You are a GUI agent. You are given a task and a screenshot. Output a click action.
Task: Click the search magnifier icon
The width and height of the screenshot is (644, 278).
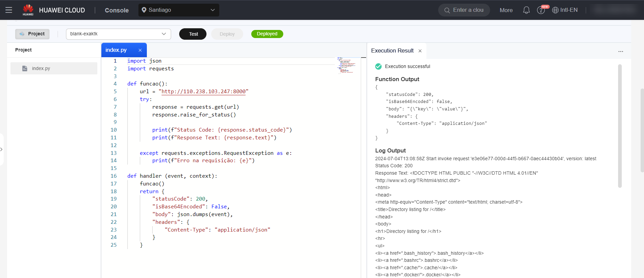tap(447, 10)
